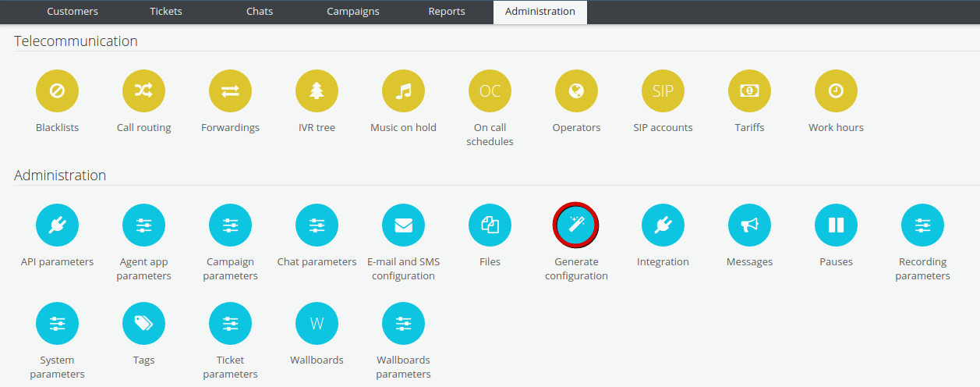Open Chat parameters icon

(x=317, y=225)
